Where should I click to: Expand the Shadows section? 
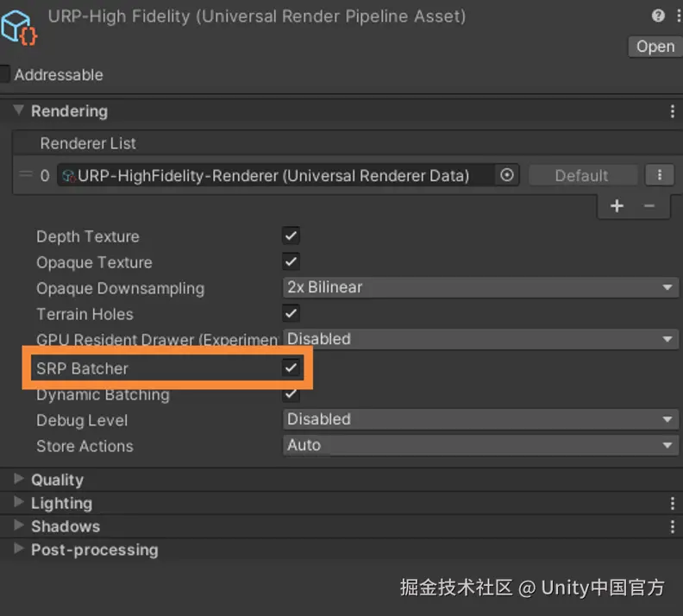point(19,525)
